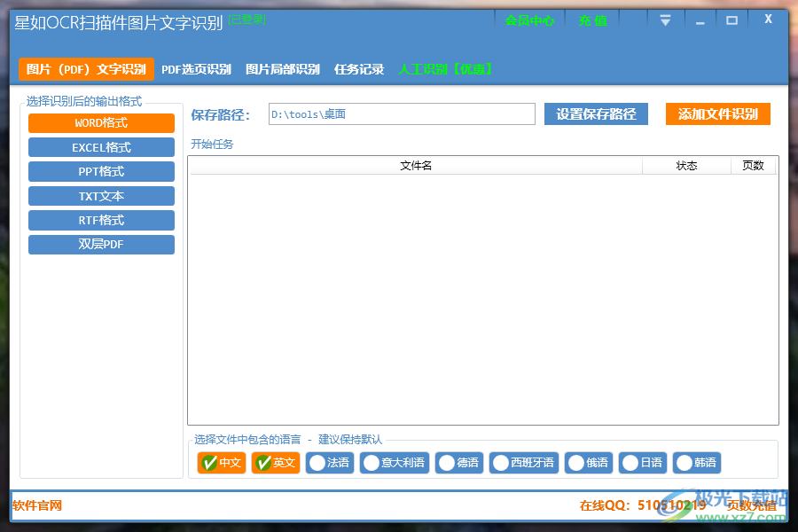Enable the 日语 language option

tap(643, 462)
